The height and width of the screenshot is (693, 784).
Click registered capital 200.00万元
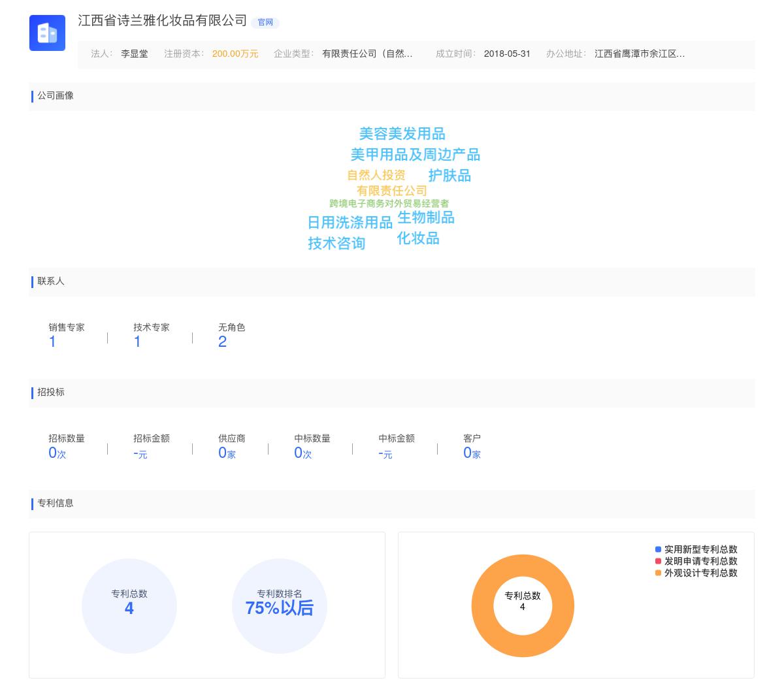[235, 54]
